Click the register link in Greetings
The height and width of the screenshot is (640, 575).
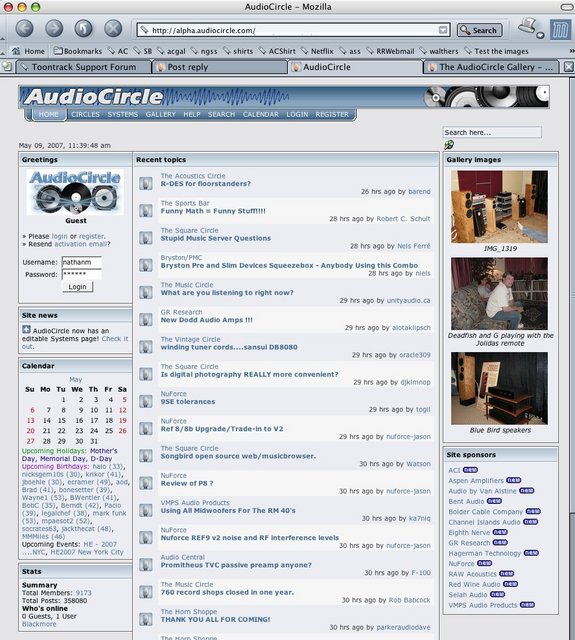pyautogui.click(x=91, y=236)
